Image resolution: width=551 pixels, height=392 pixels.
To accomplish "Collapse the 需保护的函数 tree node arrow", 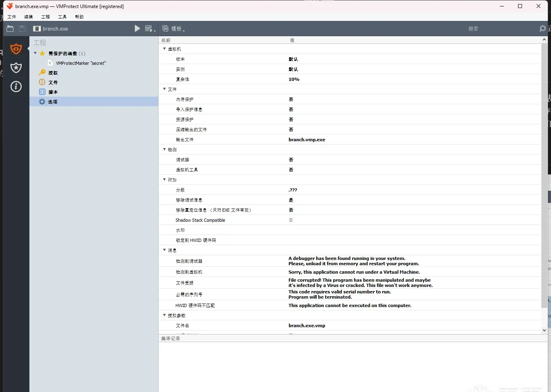I will pyautogui.click(x=35, y=53).
